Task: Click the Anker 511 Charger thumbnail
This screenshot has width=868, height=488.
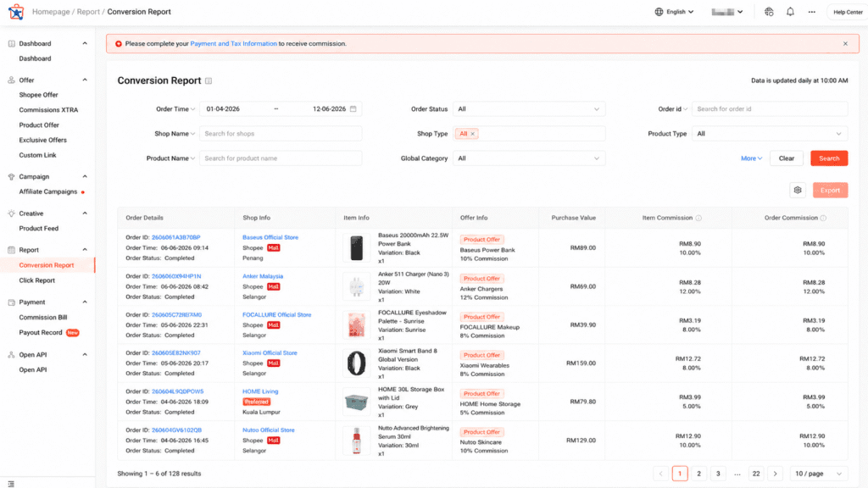Action: [x=357, y=286]
